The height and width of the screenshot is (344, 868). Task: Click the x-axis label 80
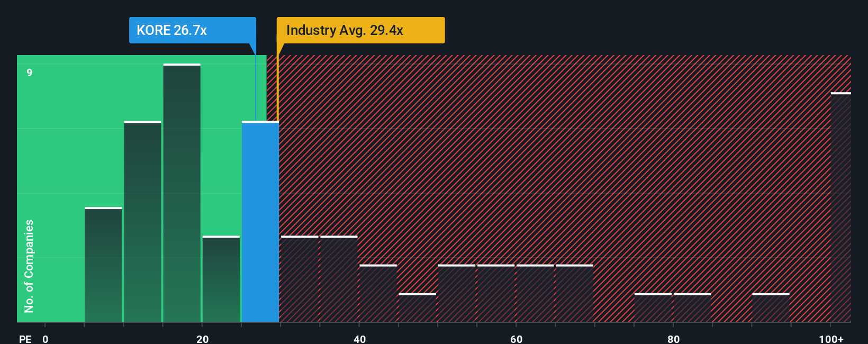[673, 339]
